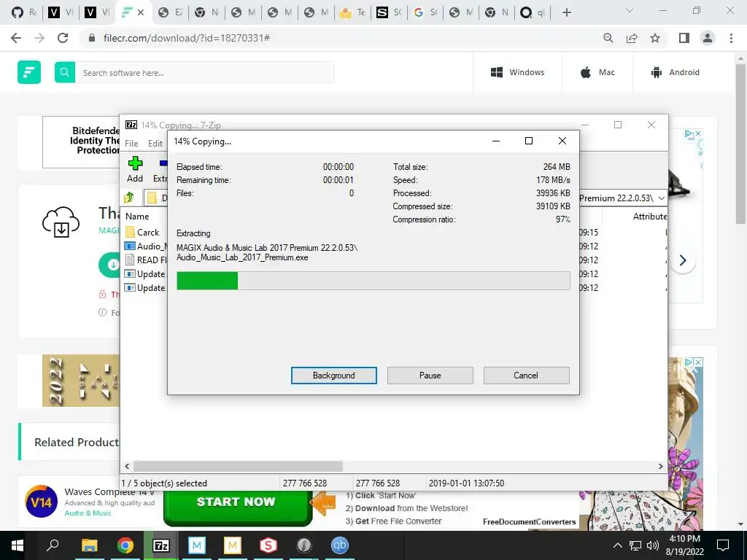Toggle the browser side panel icon
The width and height of the screenshot is (747, 560).
point(684,38)
